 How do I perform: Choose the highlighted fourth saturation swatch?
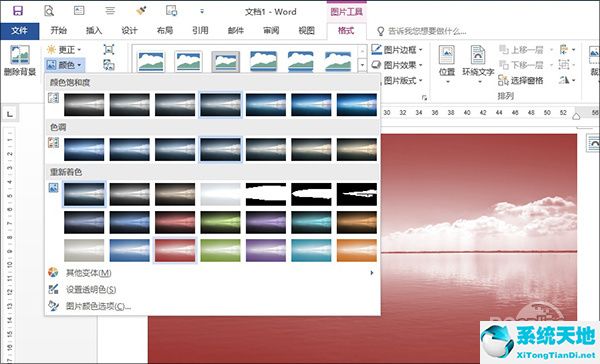(220, 104)
